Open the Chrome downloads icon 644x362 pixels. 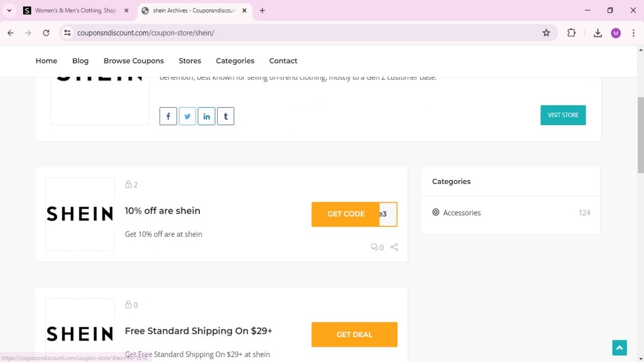[598, 33]
